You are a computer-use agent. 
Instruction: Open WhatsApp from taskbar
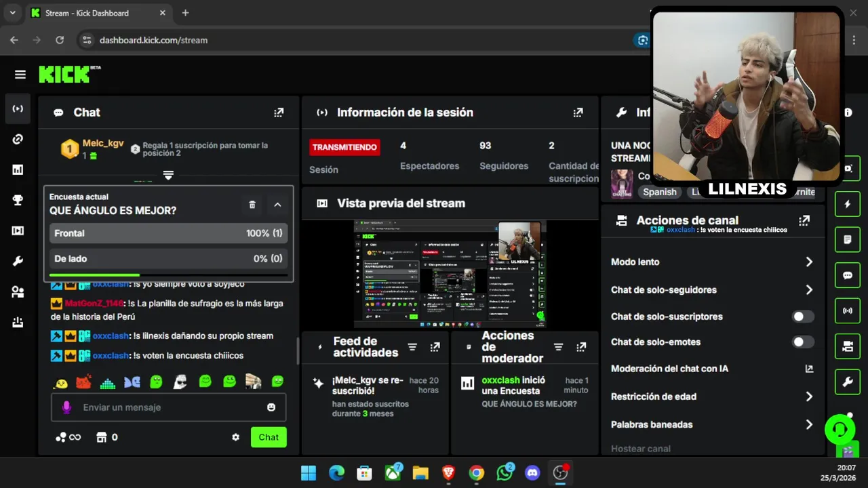(505, 472)
